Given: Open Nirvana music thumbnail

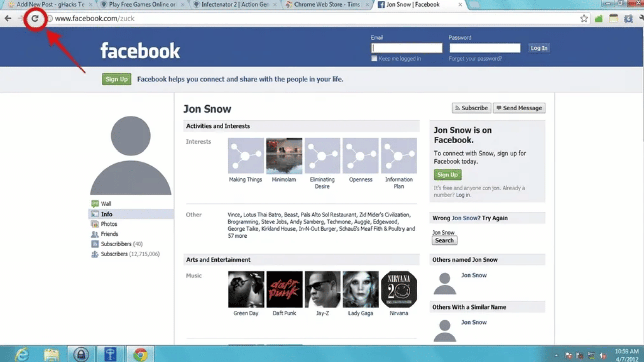Looking at the screenshot, I should click(399, 289).
